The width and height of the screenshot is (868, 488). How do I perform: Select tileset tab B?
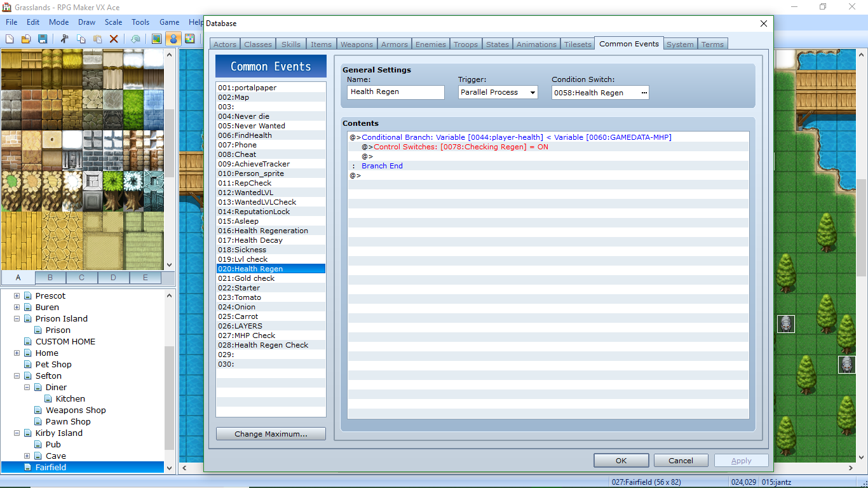(50, 278)
